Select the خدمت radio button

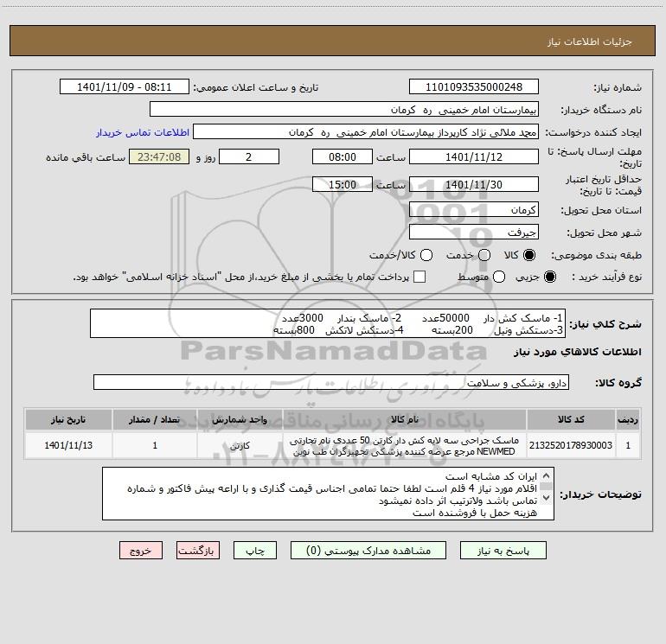[484, 255]
